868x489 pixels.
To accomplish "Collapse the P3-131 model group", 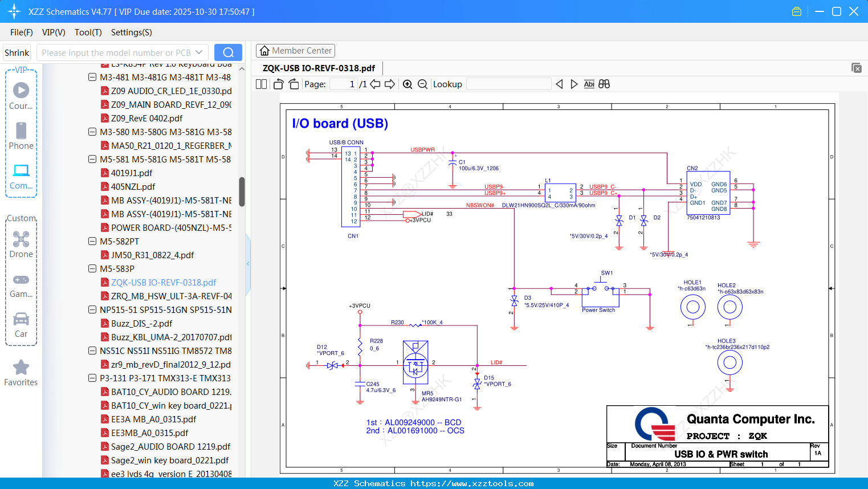I will 92,378.
